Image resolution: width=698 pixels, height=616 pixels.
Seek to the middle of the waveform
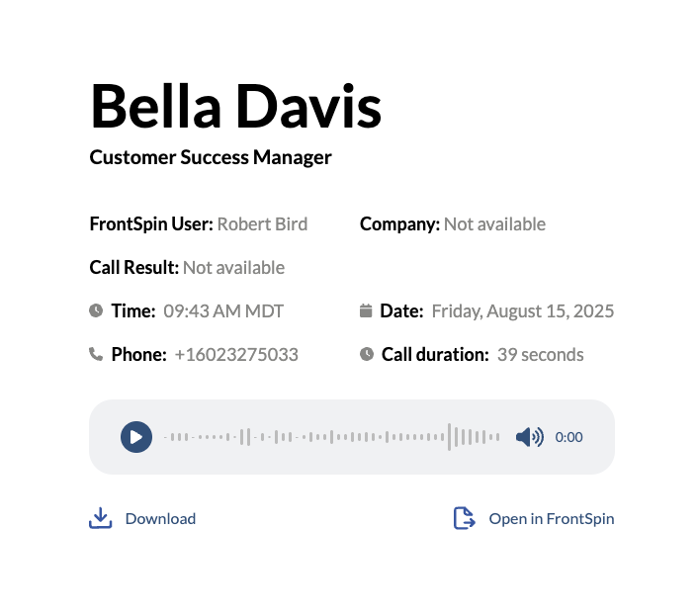[x=331, y=437]
